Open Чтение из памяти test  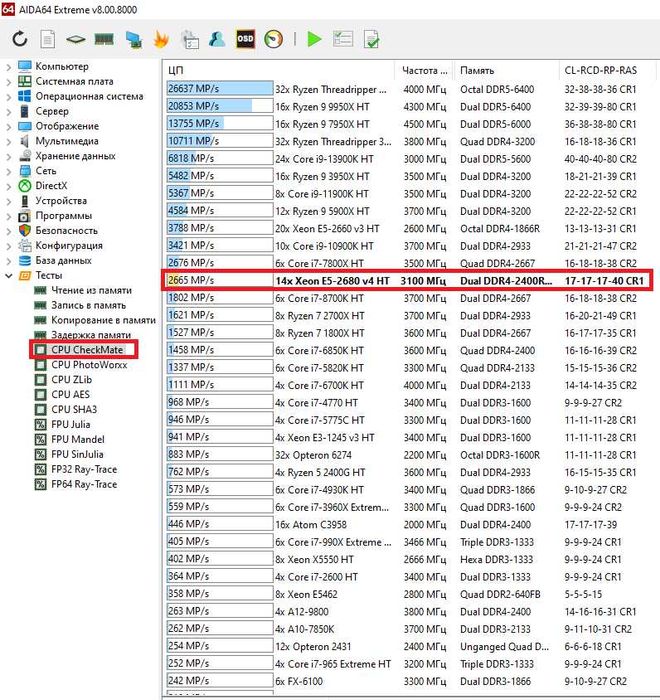click(92, 290)
